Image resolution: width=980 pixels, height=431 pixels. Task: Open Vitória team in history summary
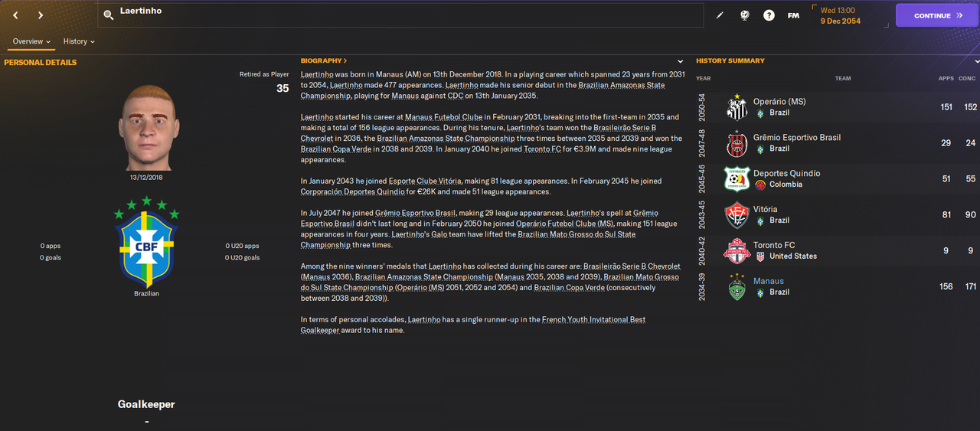click(x=765, y=209)
